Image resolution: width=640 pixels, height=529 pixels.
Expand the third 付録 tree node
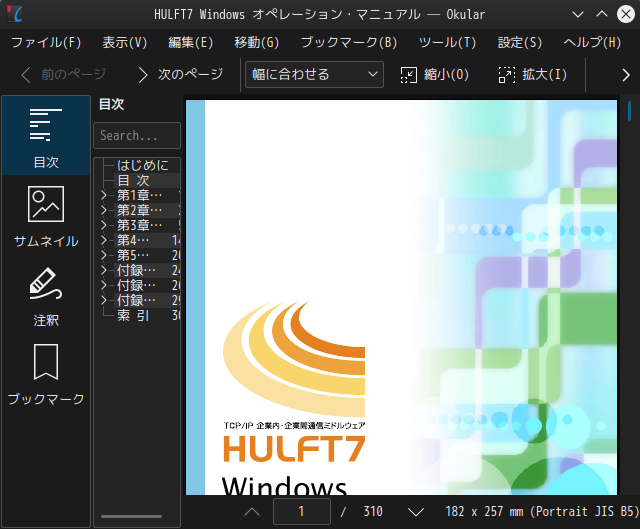click(x=104, y=300)
